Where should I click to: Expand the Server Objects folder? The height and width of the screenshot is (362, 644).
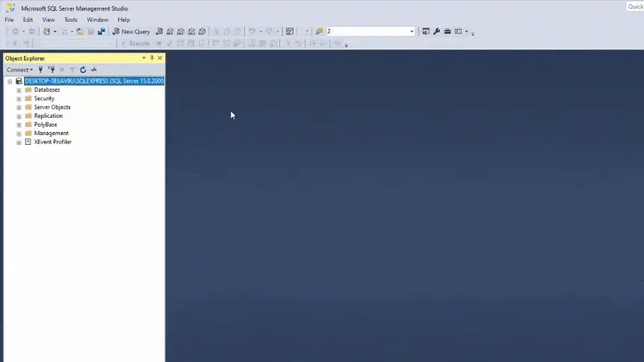coord(19,107)
